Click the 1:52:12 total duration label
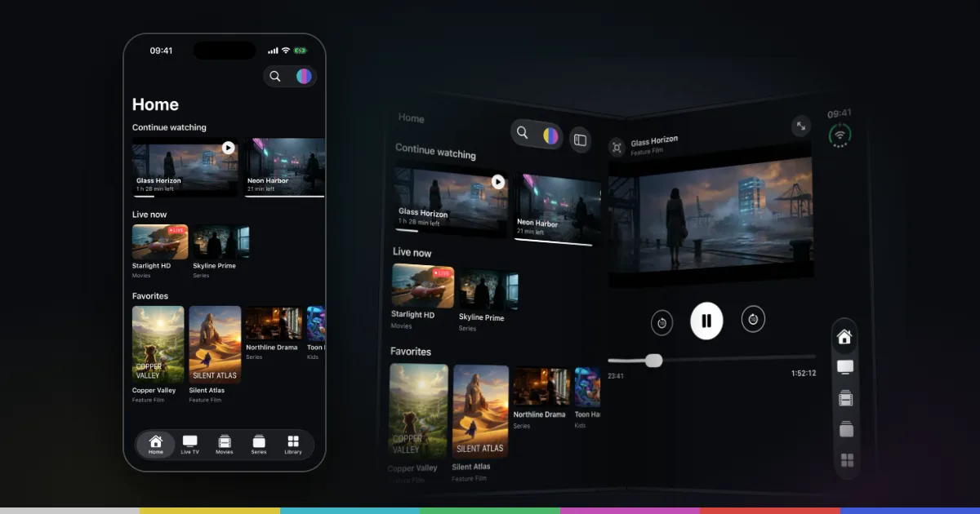The image size is (980, 514). [804, 374]
